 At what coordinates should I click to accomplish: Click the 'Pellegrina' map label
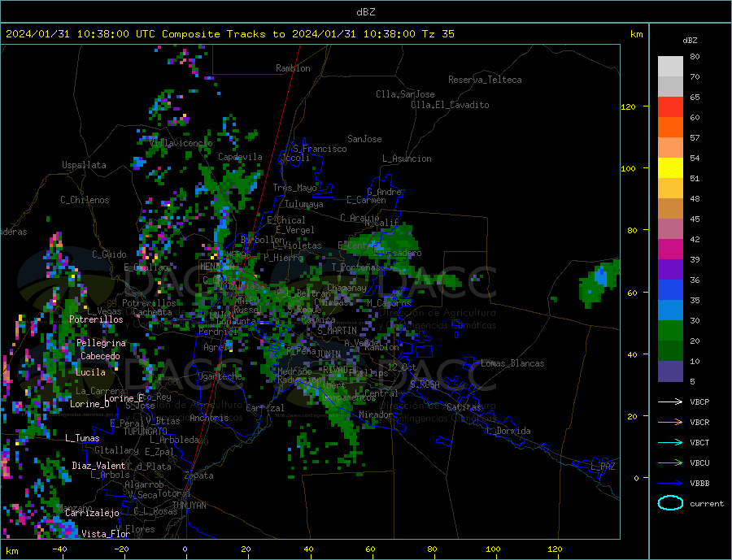pos(101,343)
